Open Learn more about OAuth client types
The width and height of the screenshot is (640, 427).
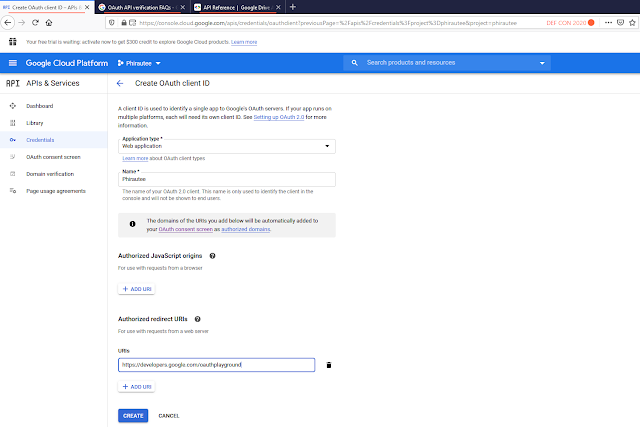click(135, 158)
